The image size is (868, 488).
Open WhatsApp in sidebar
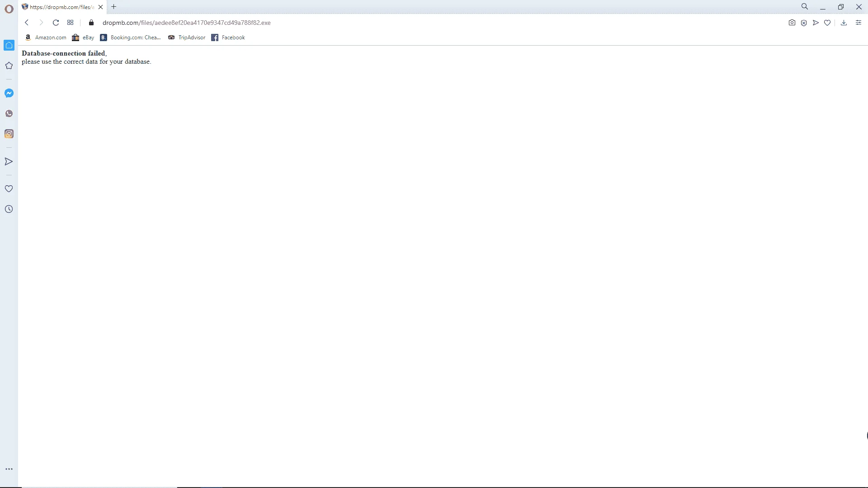click(9, 113)
